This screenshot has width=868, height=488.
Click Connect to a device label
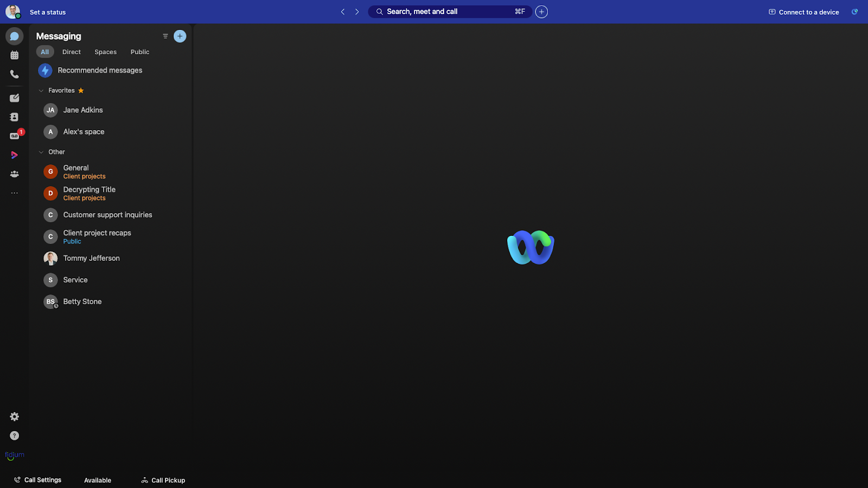(x=809, y=12)
